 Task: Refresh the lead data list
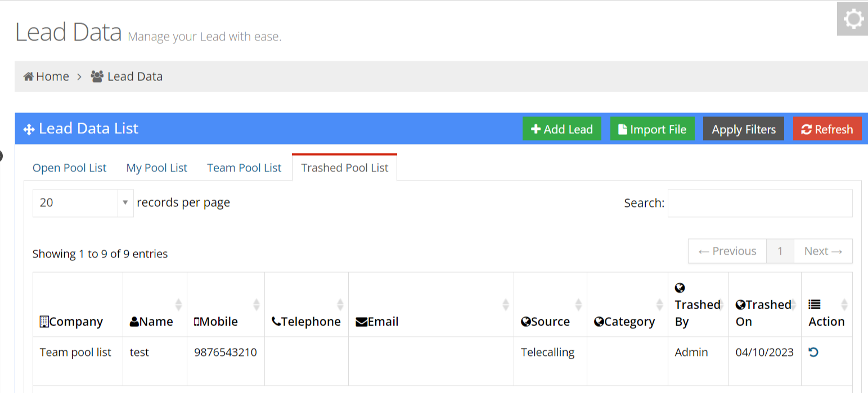pyautogui.click(x=827, y=129)
